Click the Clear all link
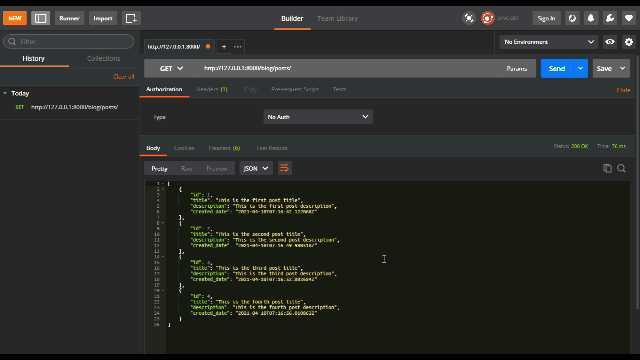Screen dimensions: 640x360 (x=124, y=77)
